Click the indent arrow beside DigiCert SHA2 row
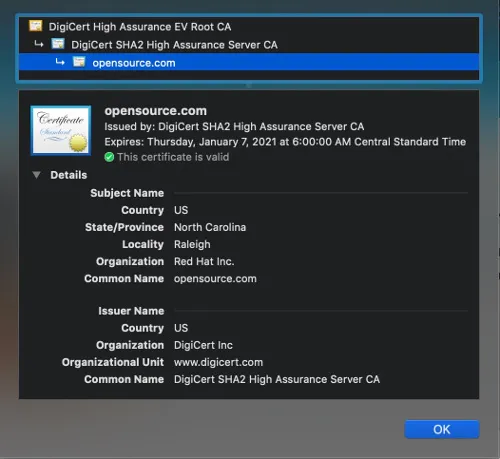Screen dimensions: 500x459 click(x=39, y=44)
